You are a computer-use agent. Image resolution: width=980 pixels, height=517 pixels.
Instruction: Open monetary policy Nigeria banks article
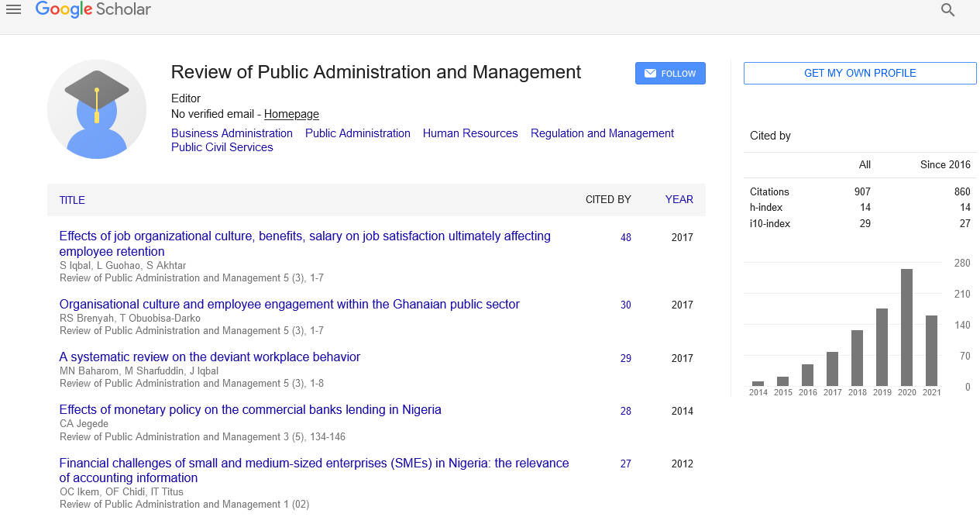(x=250, y=410)
